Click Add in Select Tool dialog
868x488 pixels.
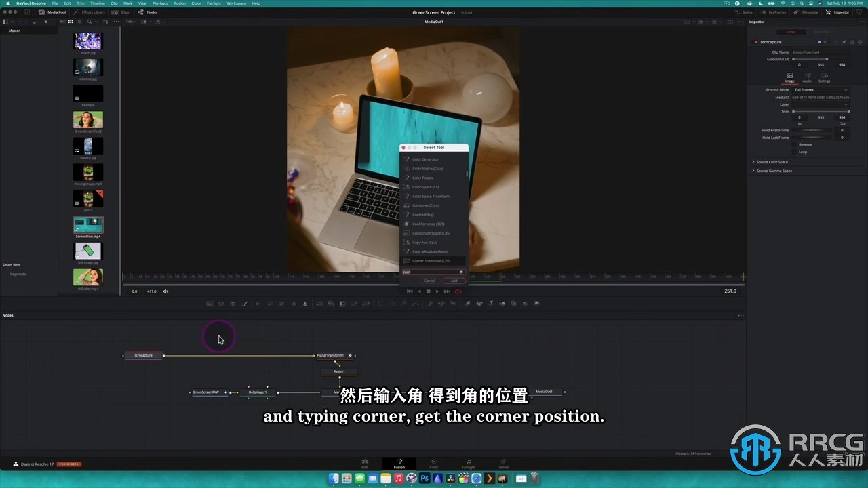coord(454,281)
